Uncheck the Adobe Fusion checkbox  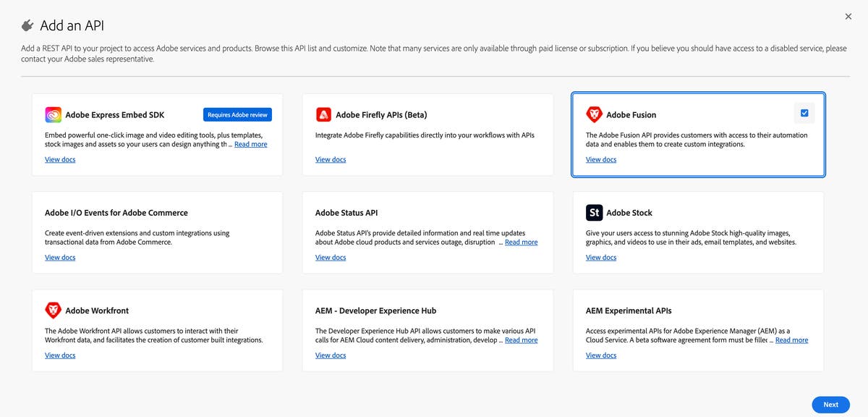click(804, 113)
